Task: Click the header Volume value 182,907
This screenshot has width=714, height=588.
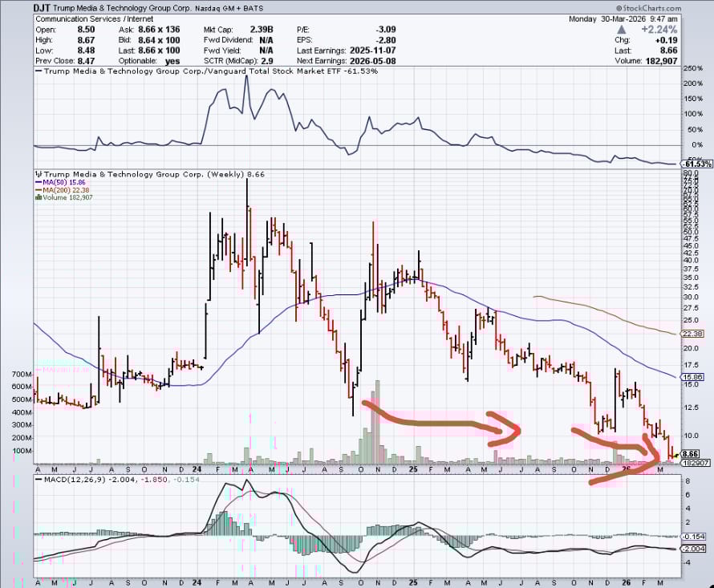Action: (661, 61)
